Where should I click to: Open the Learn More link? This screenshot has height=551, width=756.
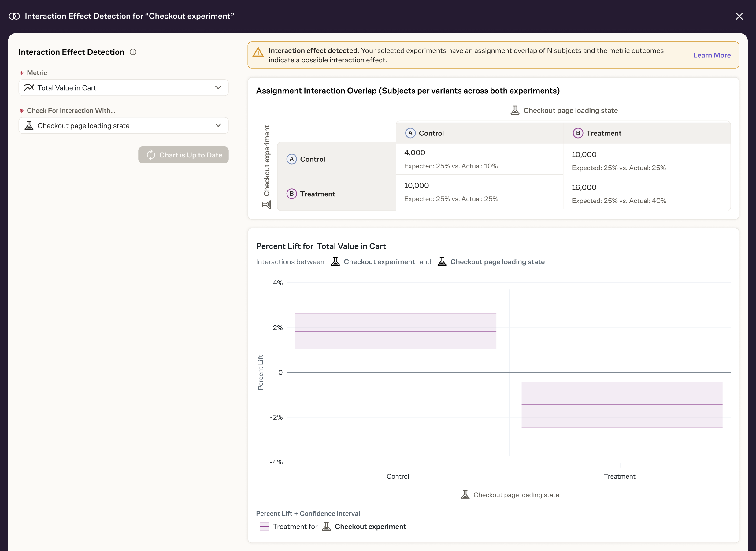pos(712,55)
